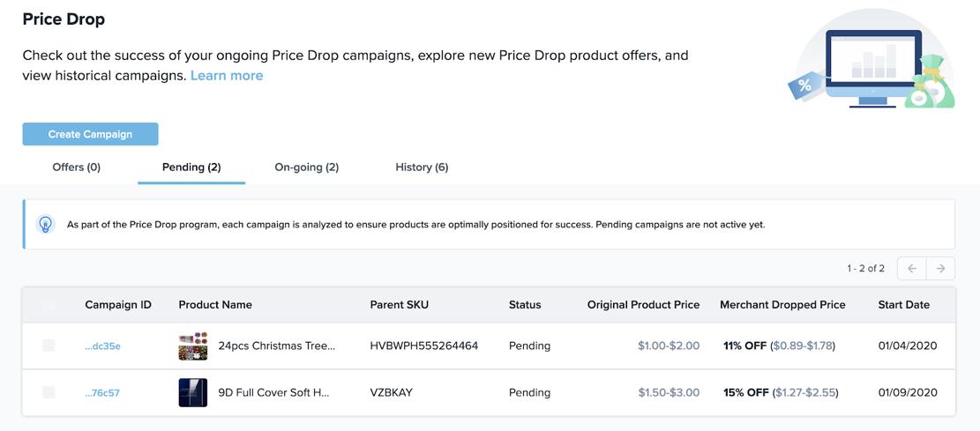Click the Price Drop monitor illustration
Viewport: 980px width, 431px height.
(872, 66)
